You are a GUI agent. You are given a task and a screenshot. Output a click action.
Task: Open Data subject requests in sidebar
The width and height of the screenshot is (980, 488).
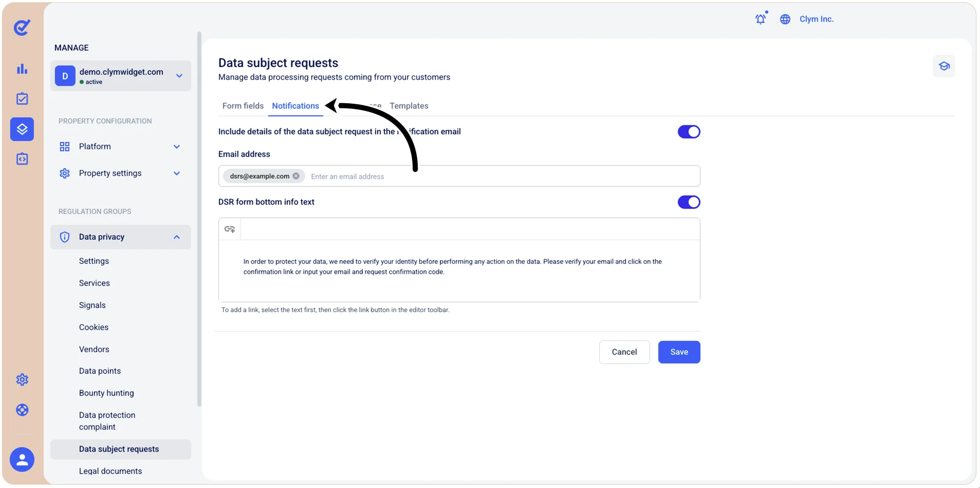[121, 449]
